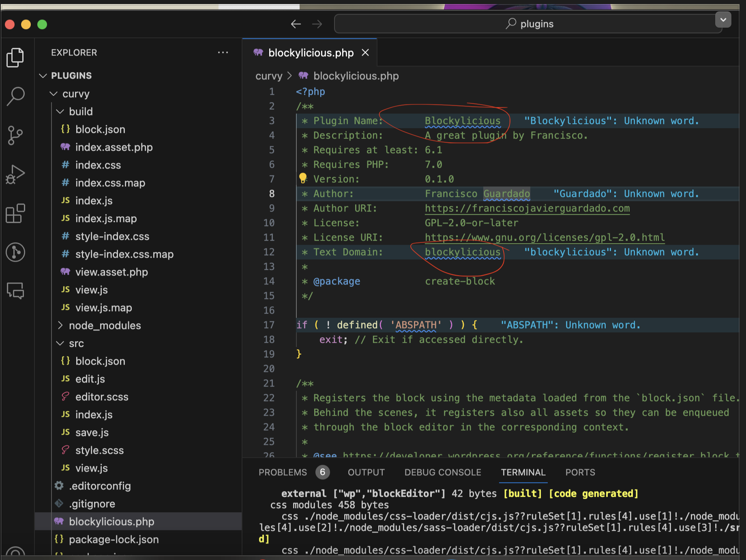
Task: Click the elephant icon in the breadcrumb
Action: [x=303, y=75]
